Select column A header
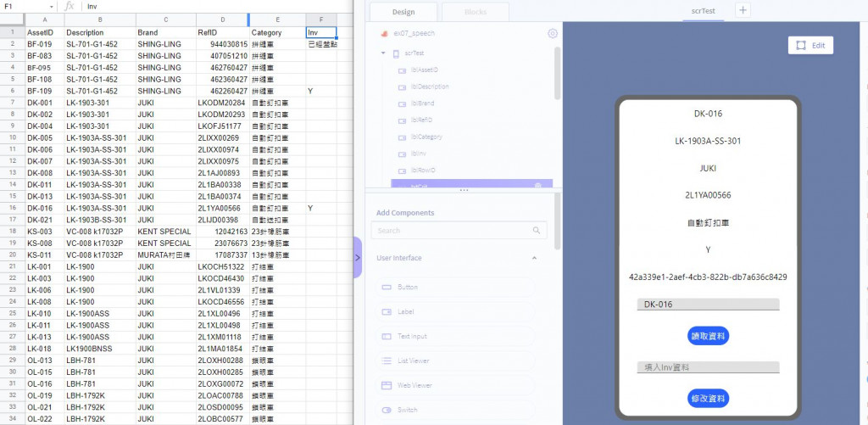 coord(45,20)
